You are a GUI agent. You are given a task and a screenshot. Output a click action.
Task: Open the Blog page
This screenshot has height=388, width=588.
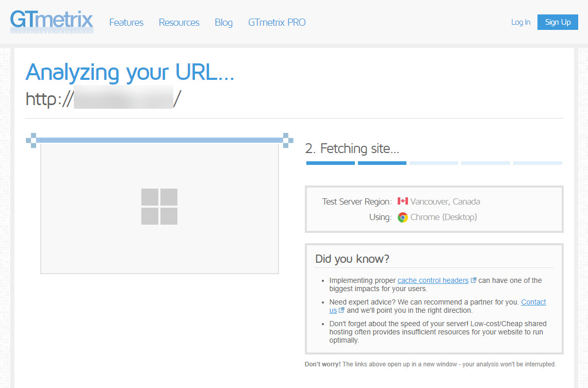click(x=223, y=22)
